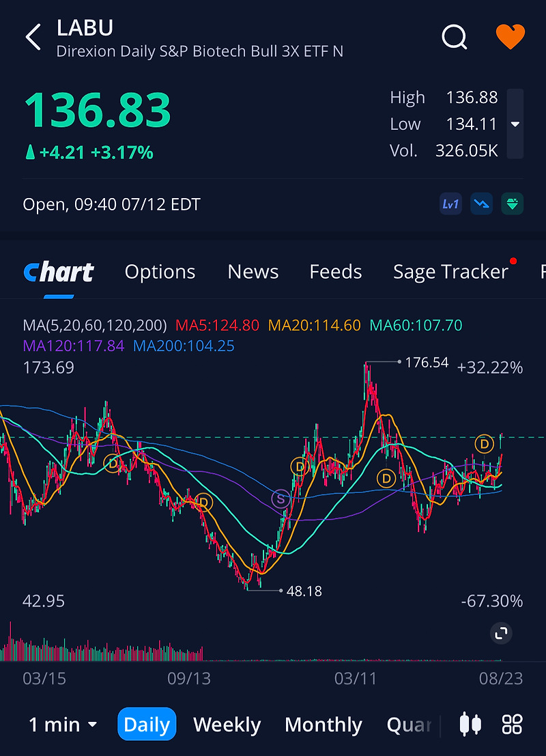Click the Lv1 quote level icon
Screen dimensions: 546x756
pyautogui.click(x=450, y=204)
